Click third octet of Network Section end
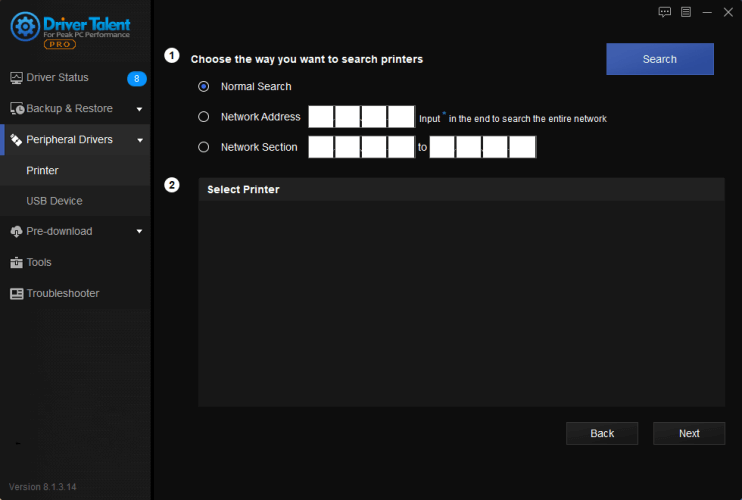Screen dimensions: 742x500 (495, 147)
